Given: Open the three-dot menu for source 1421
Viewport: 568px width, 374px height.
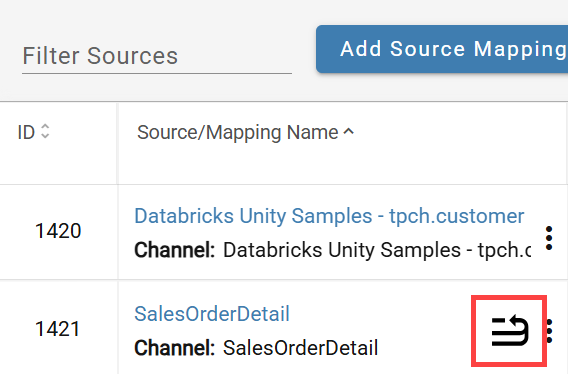Looking at the screenshot, I should pos(550,331).
